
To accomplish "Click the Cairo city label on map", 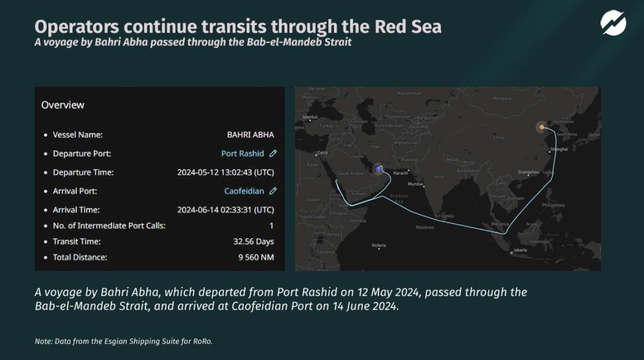I will coord(323,153).
